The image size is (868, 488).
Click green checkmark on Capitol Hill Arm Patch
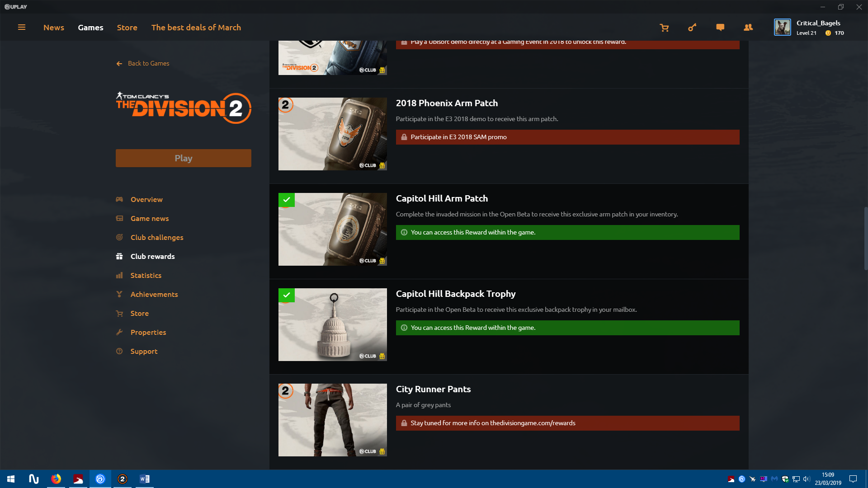click(x=287, y=200)
